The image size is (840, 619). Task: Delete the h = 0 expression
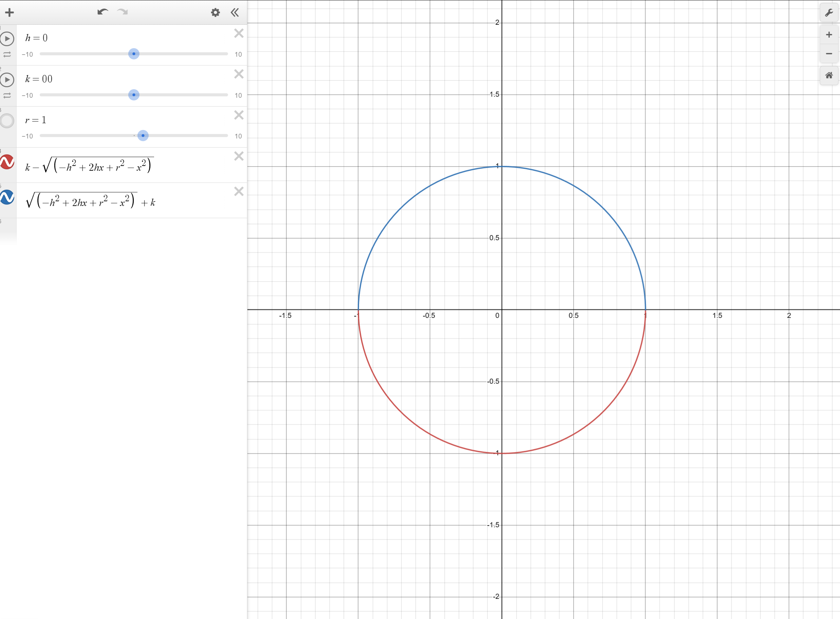[239, 33]
